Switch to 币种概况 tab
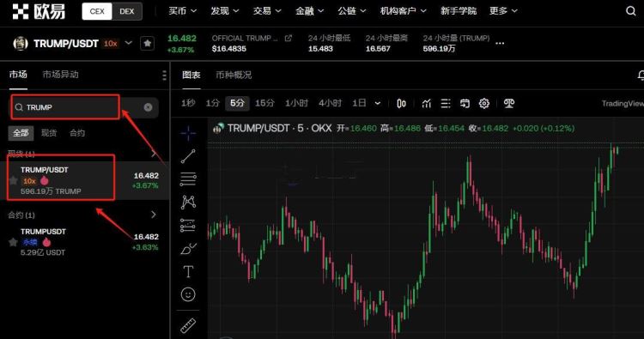This screenshot has width=644, height=339. pos(234,76)
